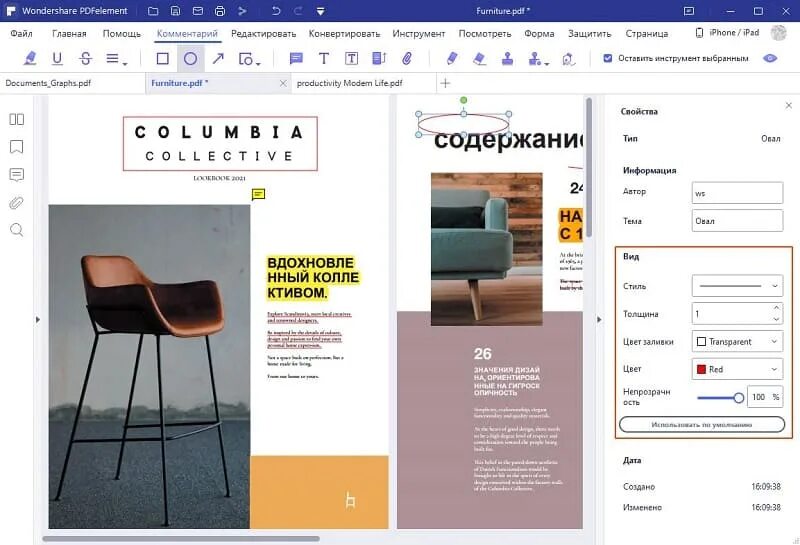Switch to the Главная tab
This screenshot has height=545, width=800.
tap(69, 34)
